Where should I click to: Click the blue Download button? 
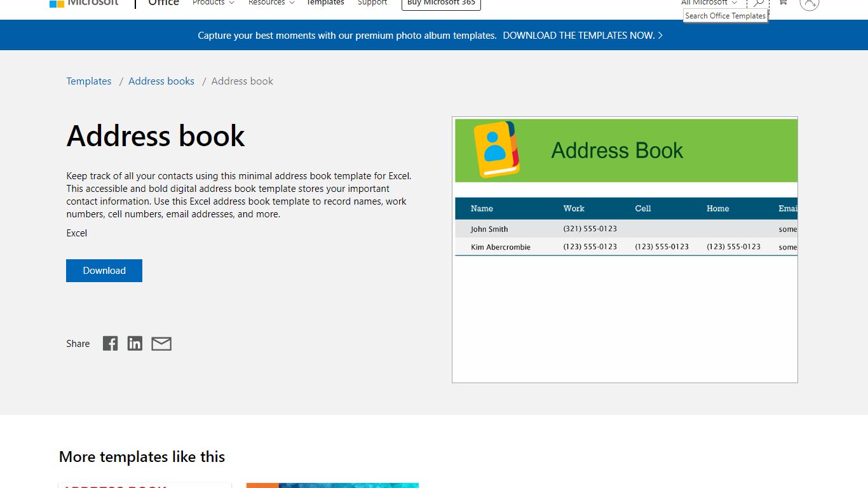[104, 271]
